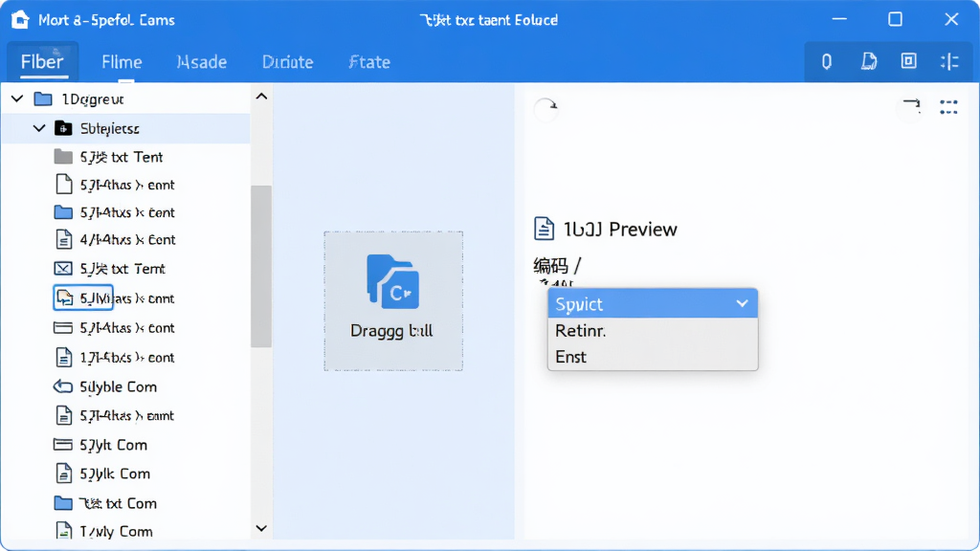Screen dimensions: 980x551
Task: Click the '编码 /' label
Action: (x=557, y=266)
